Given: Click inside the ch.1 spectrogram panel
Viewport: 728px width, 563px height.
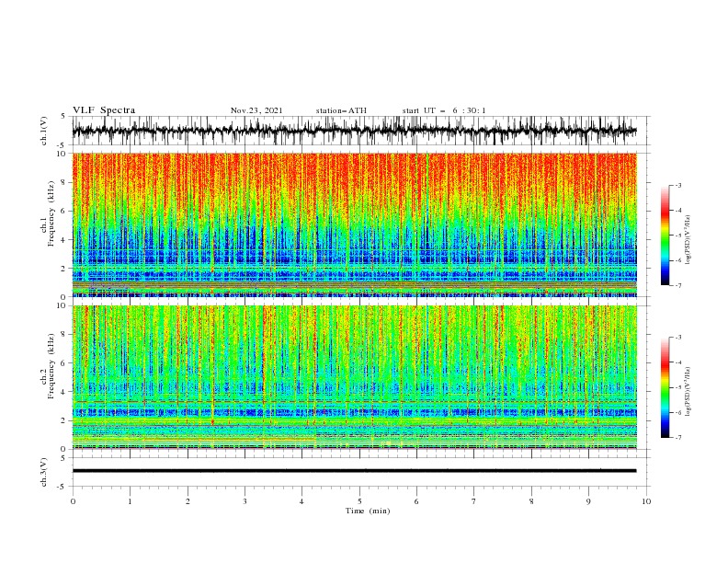Looking at the screenshot, I should pos(354,224).
